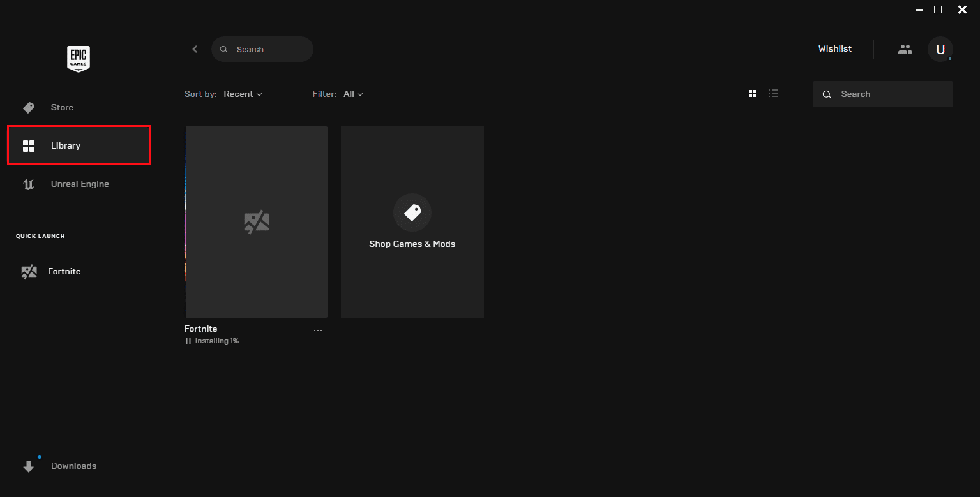Image resolution: width=980 pixels, height=497 pixels.
Task: Click the Fortnite Quick Launch label
Action: point(64,271)
